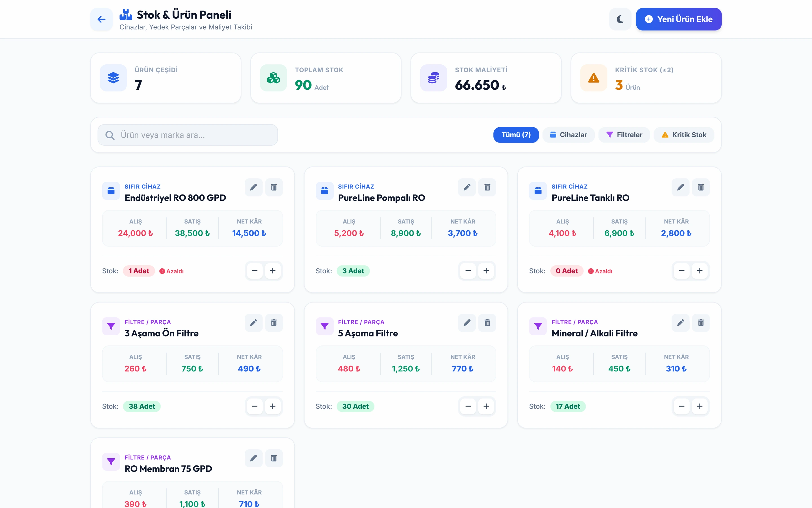Toggle dark mode with moon icon
Image resolution: width=812 pixels, height=508 pixels.
[620, 19]
